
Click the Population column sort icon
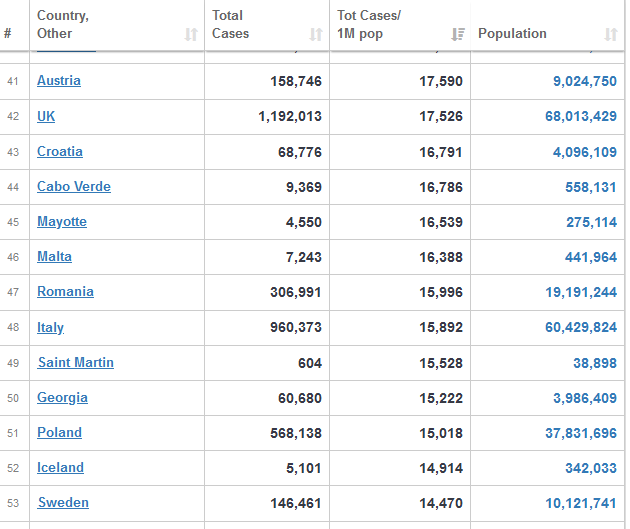coord(611,34)
